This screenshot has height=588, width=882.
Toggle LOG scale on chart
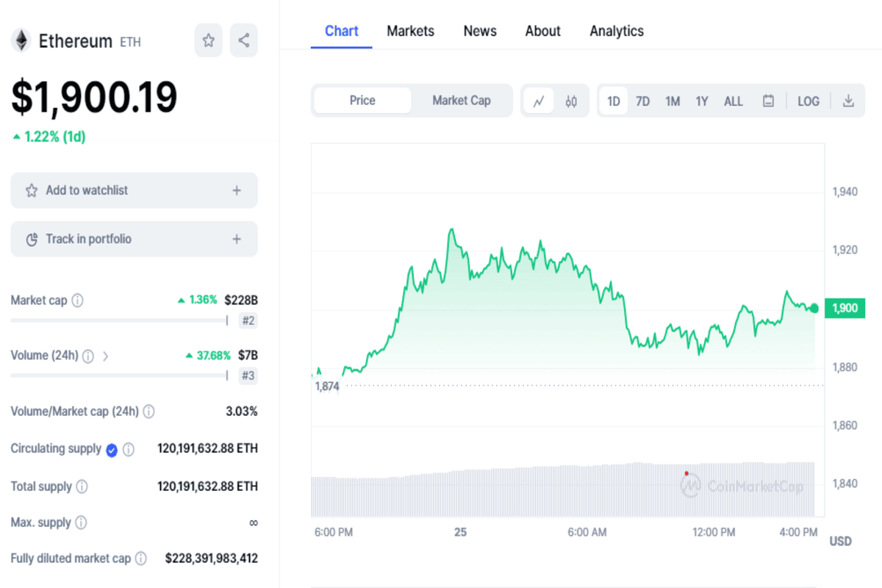pyautogui.click(x=808, y=101)
